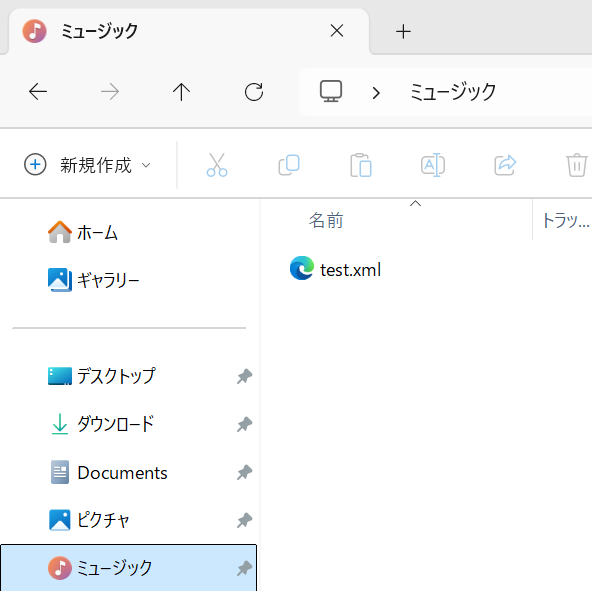Image resolution: width=592 pixels, height=591 pixels.
Task: Open the 新規作成 dropdown menu
Action: coord(88,165)
